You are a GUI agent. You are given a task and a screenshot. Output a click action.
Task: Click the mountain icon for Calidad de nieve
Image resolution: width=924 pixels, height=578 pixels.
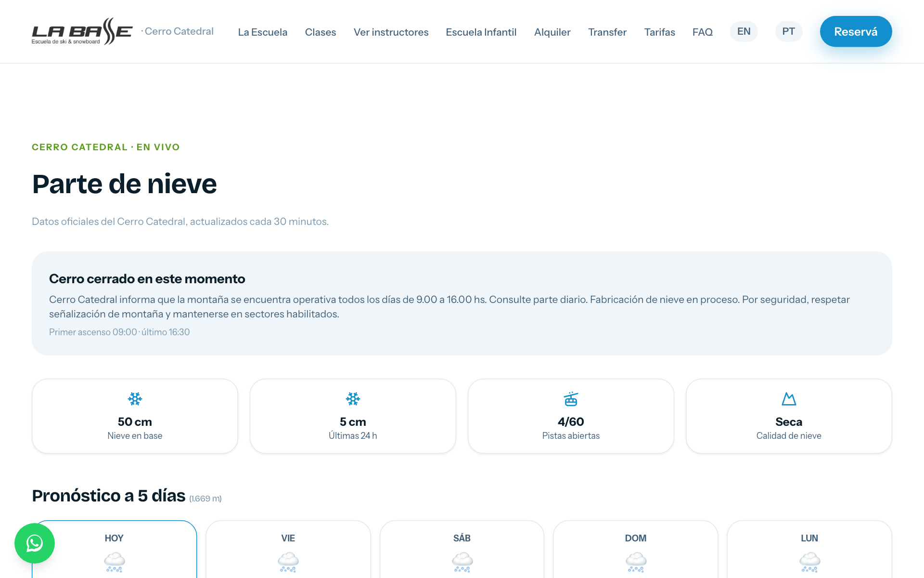789,399
